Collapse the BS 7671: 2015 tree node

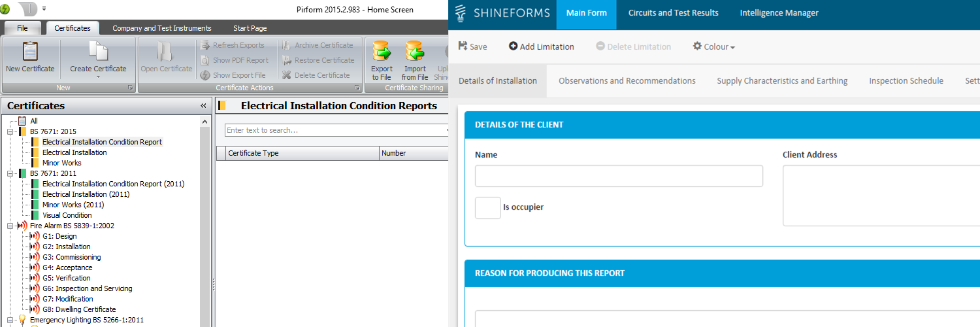[x=10, y=131]
